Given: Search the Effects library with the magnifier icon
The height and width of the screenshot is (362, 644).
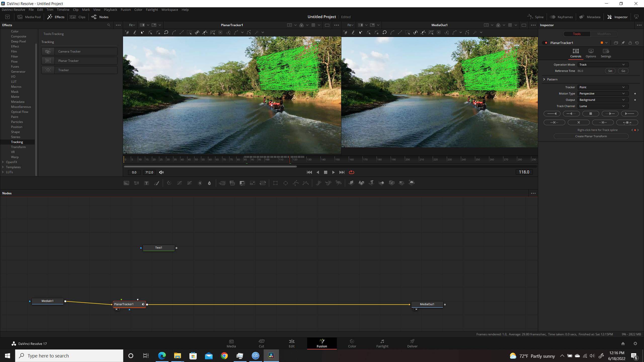Looking at the screenshot, I should point(109,25).
